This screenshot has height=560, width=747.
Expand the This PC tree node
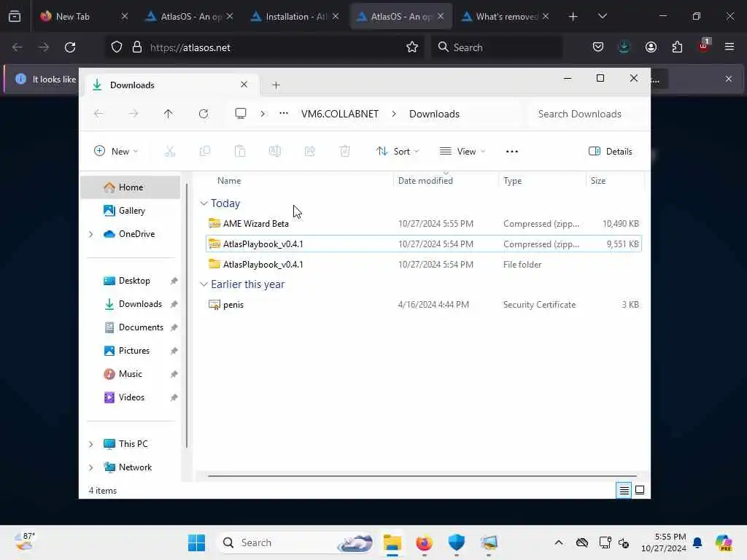[91, 444]
